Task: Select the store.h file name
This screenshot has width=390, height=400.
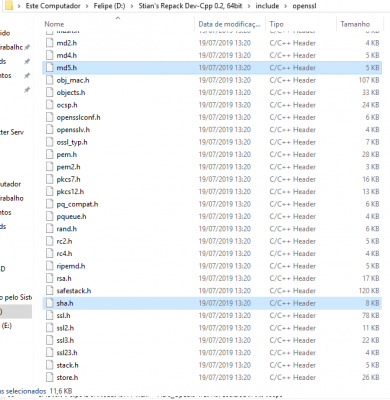Action: [67, 378]
